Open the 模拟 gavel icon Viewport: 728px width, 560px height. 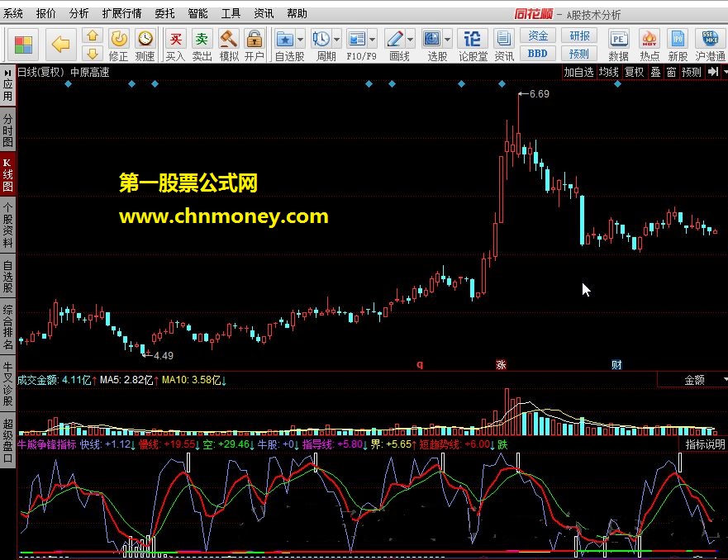click(x=228, y=39)
